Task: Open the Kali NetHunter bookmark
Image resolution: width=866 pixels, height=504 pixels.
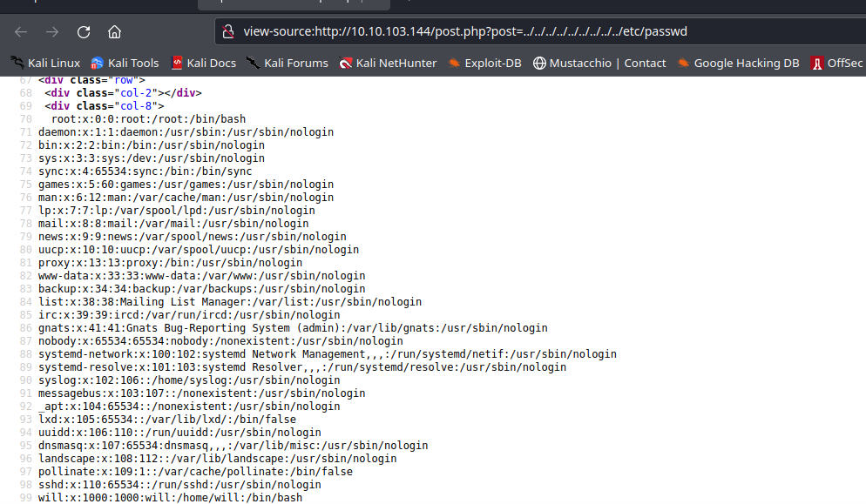Action: pos(388,63)
